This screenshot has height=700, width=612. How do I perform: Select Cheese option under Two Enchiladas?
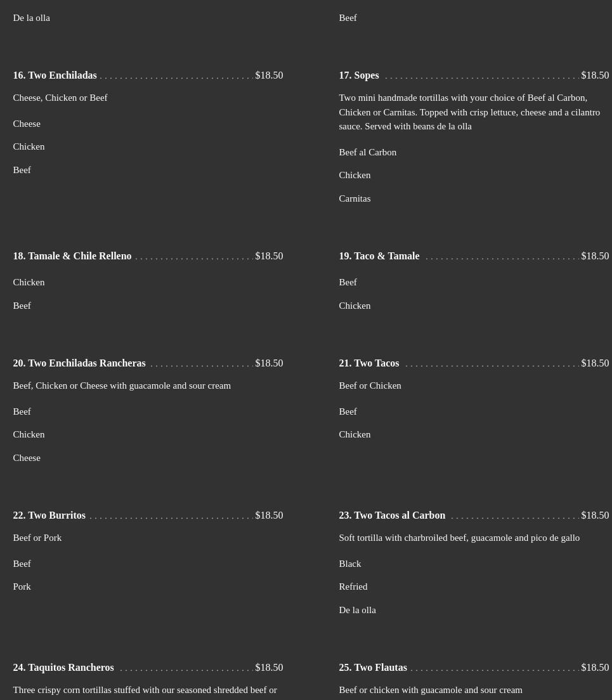(x=27, y=124)
